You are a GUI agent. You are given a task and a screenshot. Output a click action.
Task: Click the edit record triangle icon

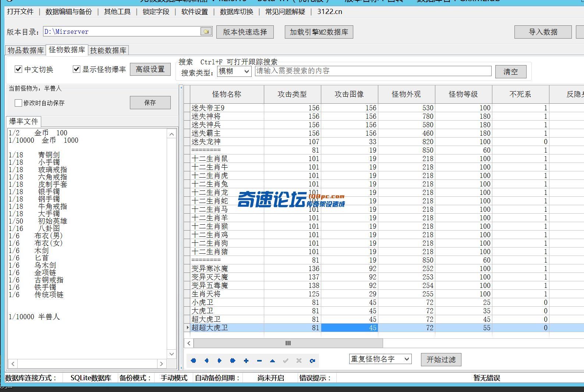click(273, 361)
